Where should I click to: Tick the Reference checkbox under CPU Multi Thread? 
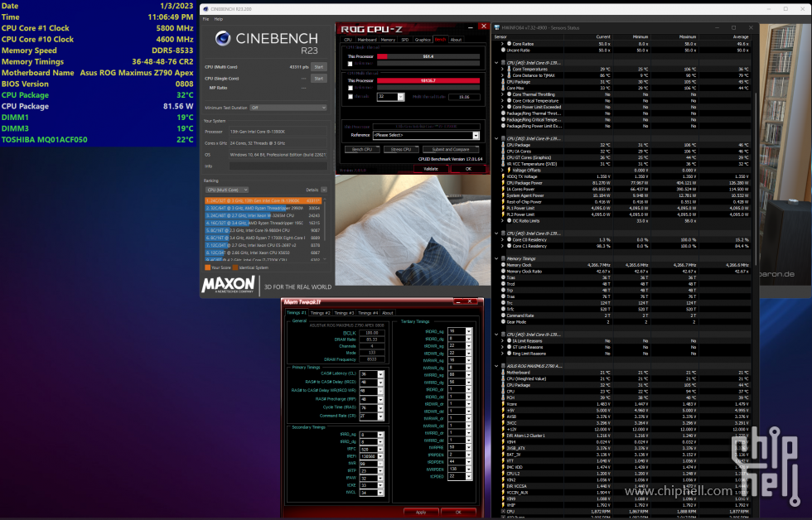point(350,89)
